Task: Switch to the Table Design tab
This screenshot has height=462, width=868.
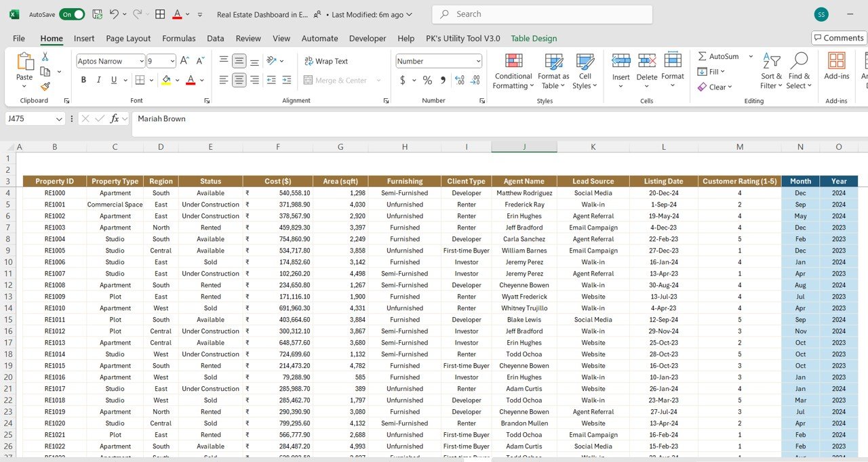Action: coord(534,39)
